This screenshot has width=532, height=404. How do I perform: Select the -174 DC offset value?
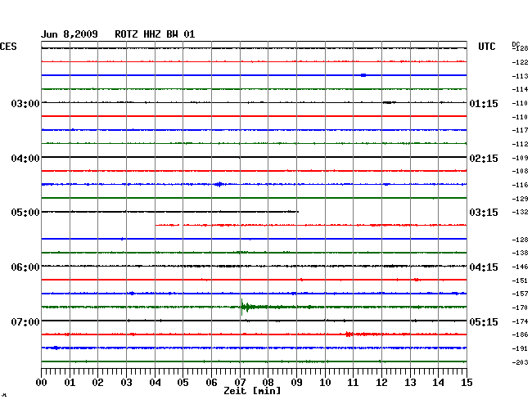[x=520, y=321]
